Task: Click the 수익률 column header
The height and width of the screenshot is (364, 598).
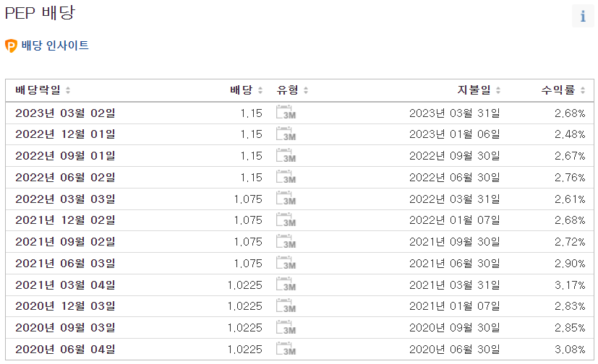Action: tap(558, 90)
